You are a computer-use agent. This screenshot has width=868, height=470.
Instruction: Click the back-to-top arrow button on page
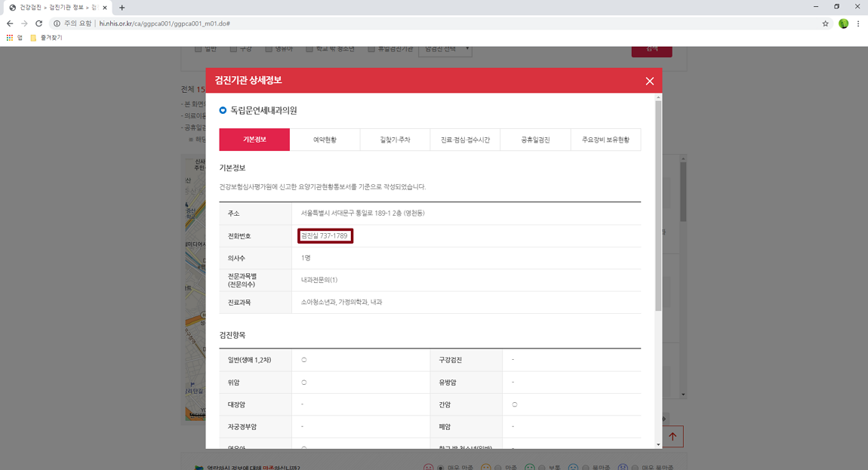[x=673, y=436]
